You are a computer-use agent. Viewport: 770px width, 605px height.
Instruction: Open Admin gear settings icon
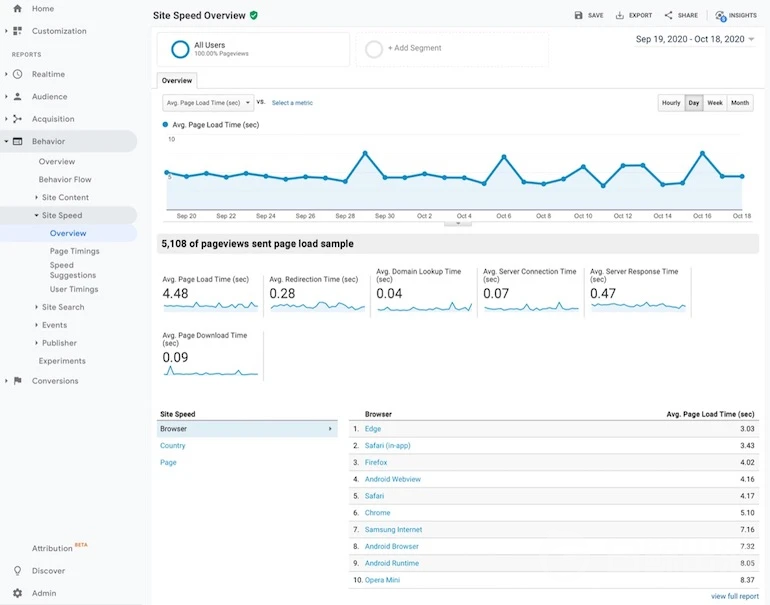coord(17,593)
